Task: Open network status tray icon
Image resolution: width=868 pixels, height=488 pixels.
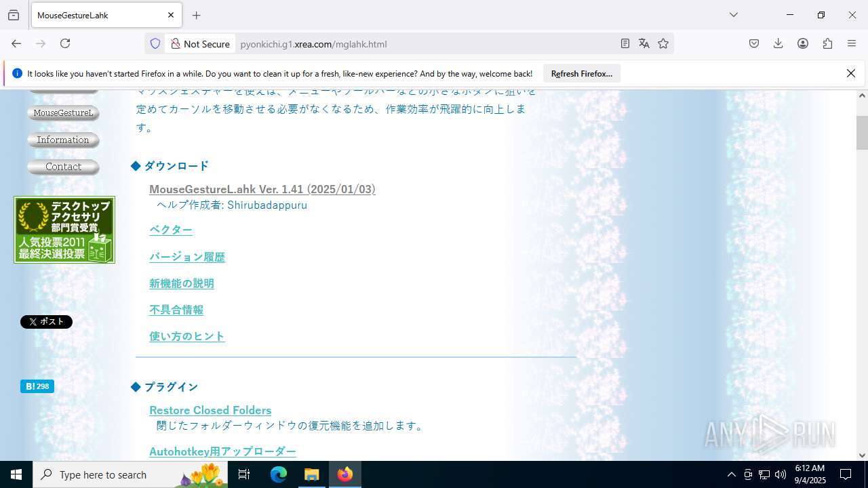Action: click(764, 474)
